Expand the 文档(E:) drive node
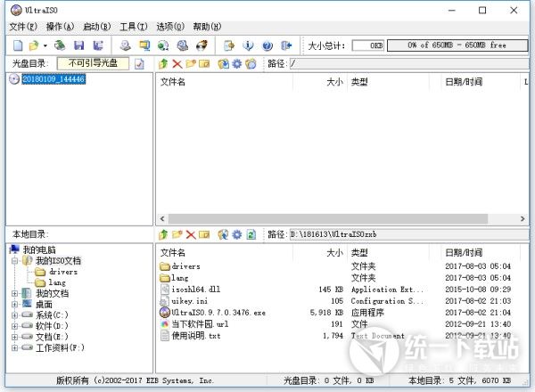Screen dimensions: 535x392 (x=14, y=337)
